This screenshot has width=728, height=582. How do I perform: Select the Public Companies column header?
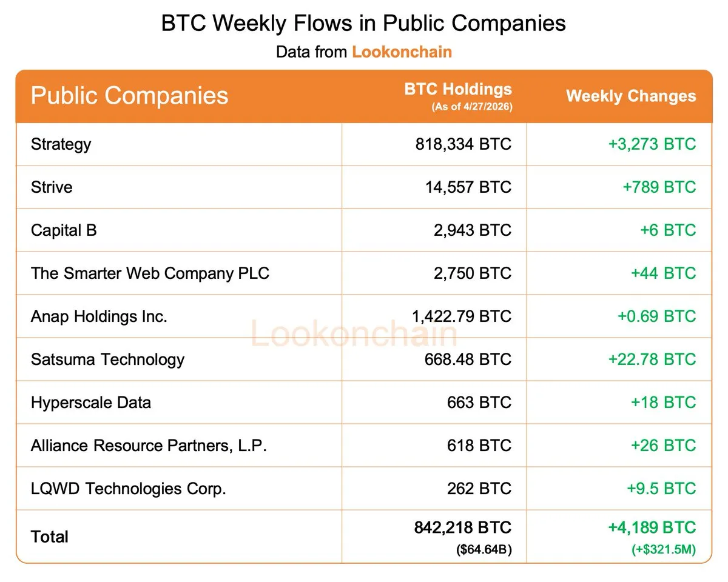129,96
